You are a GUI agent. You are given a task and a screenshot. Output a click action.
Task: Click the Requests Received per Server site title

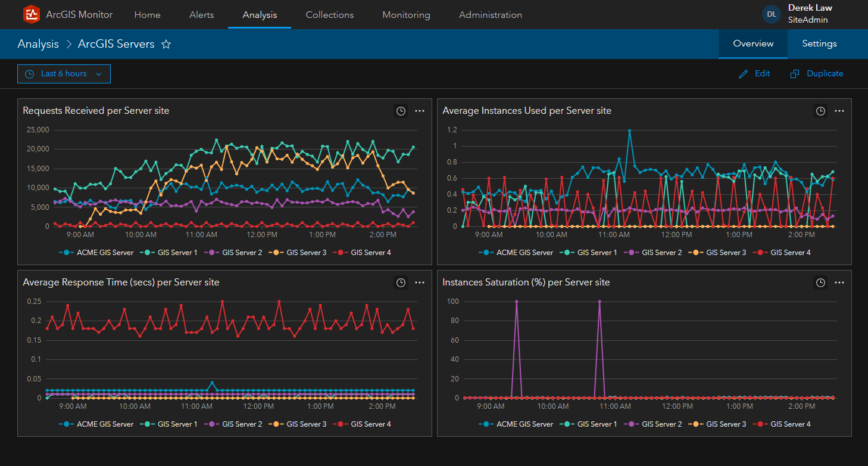pos(96,111)
